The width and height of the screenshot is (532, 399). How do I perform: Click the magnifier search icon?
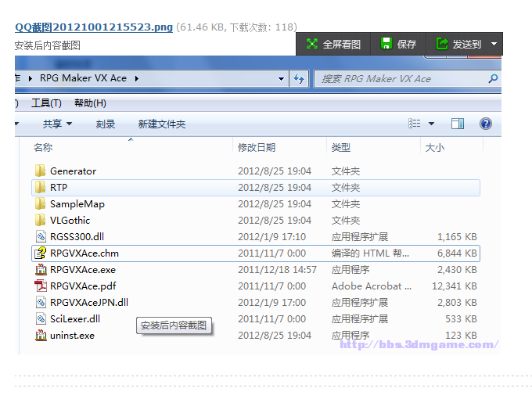click(x=493, y=79)
